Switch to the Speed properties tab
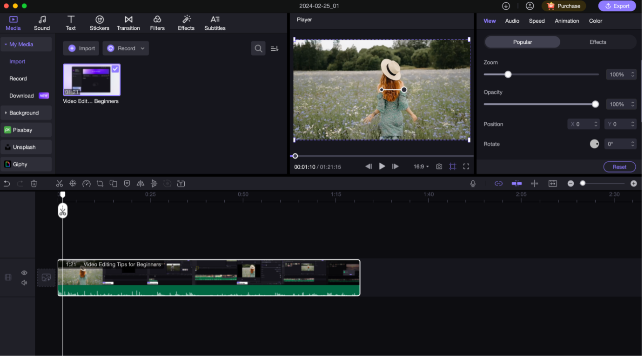The image size is (644, 358). (x=537, y=21)
